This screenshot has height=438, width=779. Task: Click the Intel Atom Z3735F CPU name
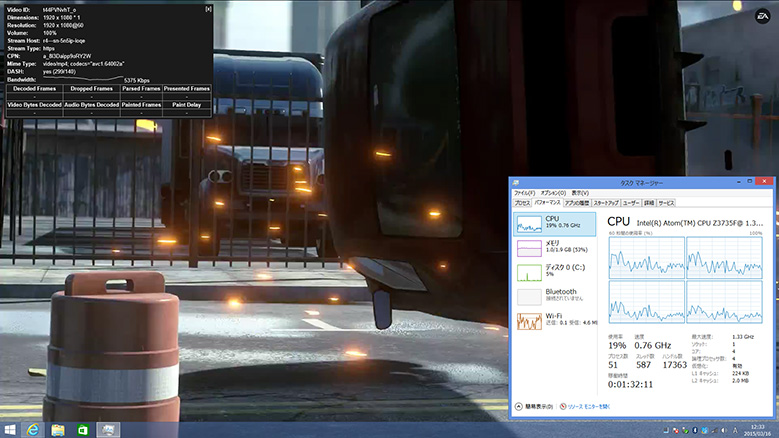click(x=700, y=223)
